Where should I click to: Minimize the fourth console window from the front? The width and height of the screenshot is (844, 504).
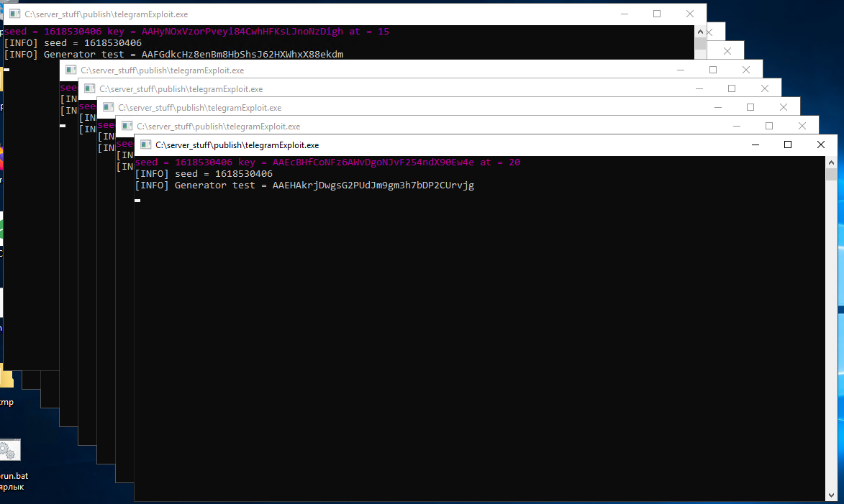click(x=699, y=88)
